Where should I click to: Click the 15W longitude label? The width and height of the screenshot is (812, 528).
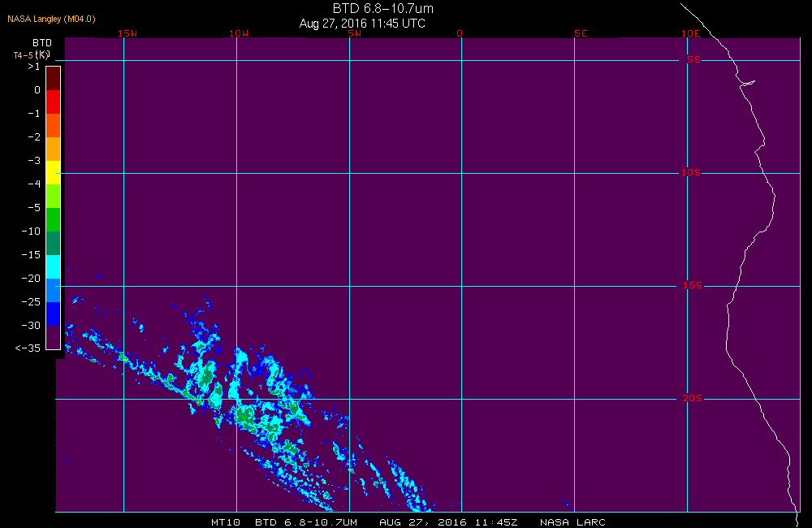click(127, 33)
